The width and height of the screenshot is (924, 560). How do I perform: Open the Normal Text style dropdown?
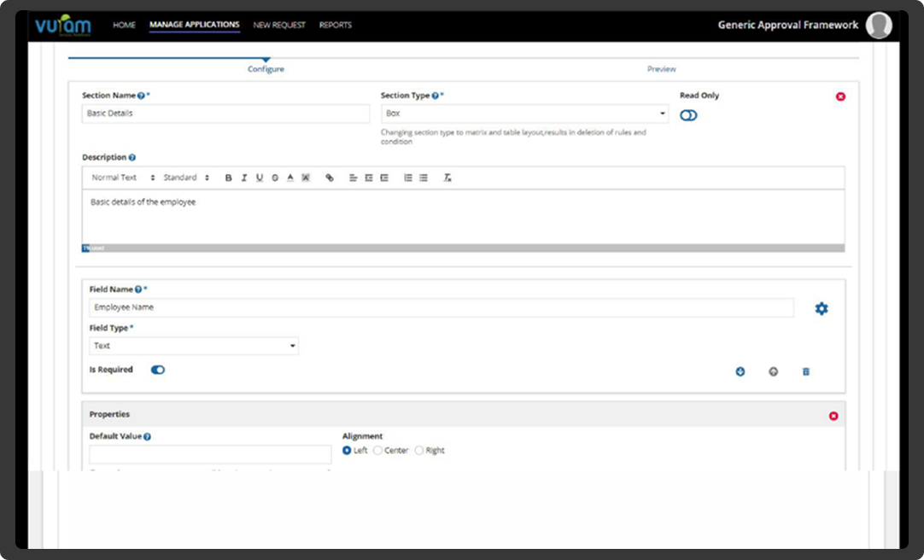click(123, 178)
